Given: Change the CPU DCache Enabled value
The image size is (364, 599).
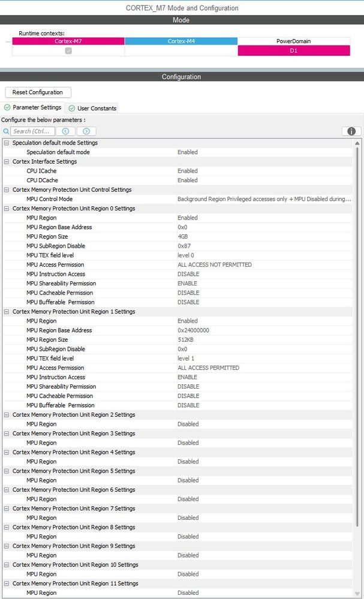Looking at the screenshot, I should 187,180.
